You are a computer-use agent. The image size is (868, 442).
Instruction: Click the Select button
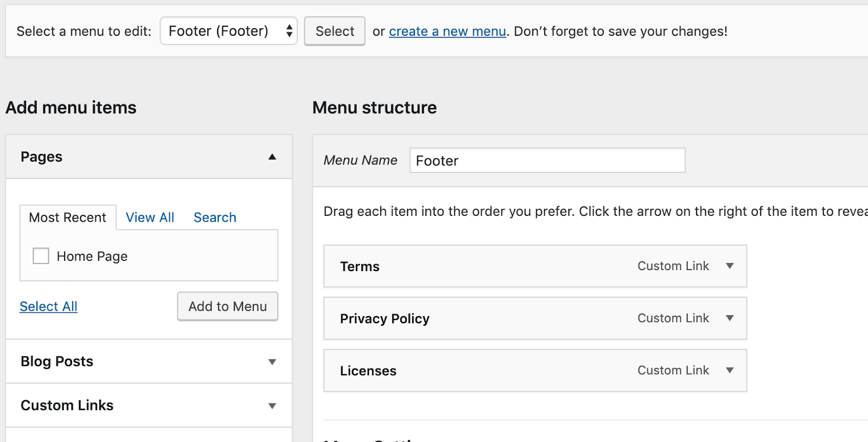(335, 31)
